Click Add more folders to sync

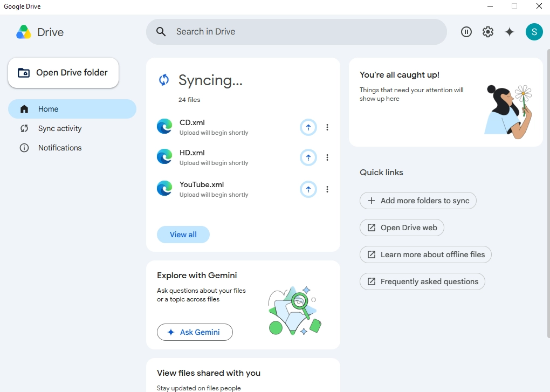tap(418, 201)
